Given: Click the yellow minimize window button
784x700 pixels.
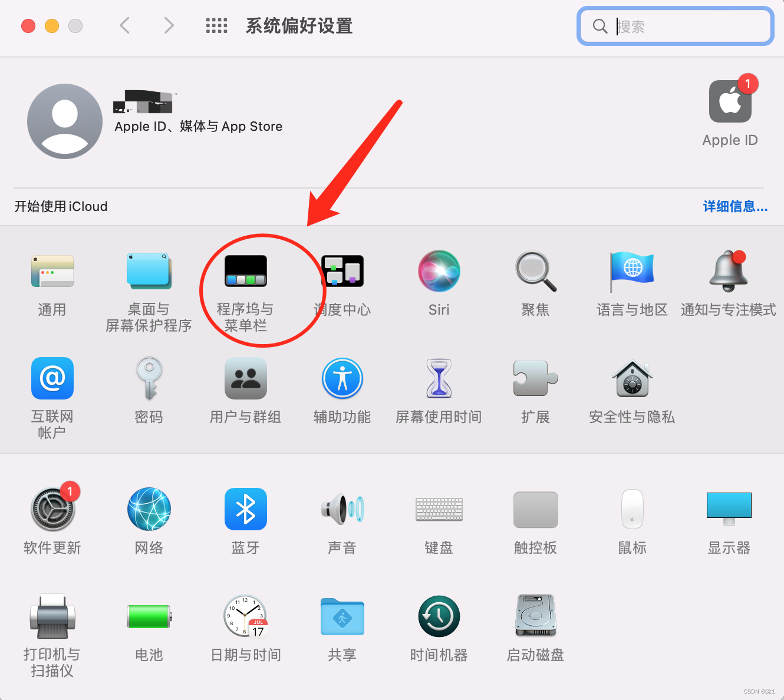Looking at the screenshot, I should point(52,26).
